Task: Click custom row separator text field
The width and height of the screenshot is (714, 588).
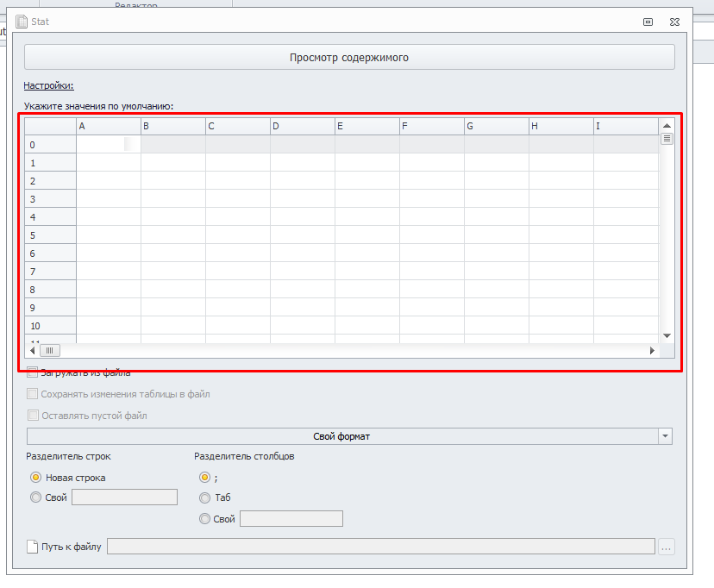Action: click(x=124, y=497)
